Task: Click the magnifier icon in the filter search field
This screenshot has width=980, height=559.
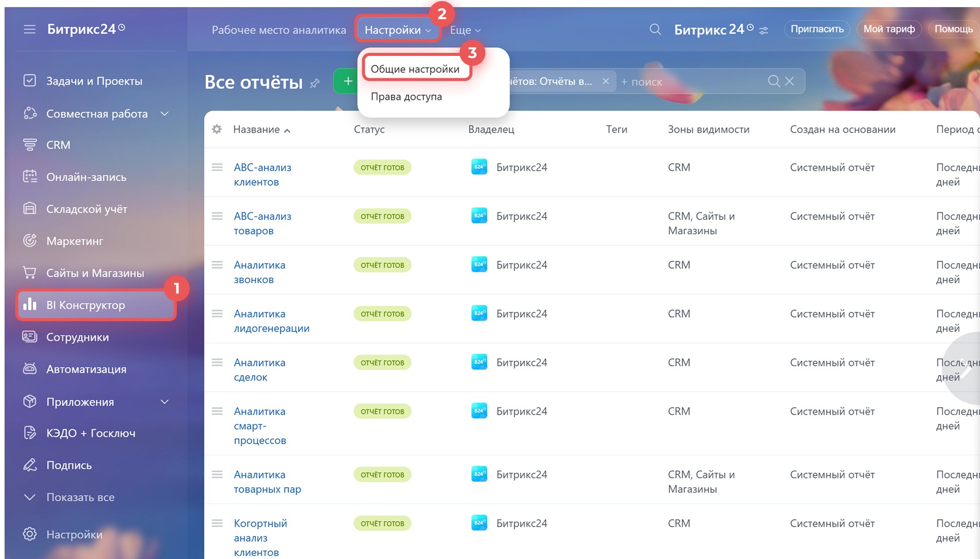Action: pos(774,81)
